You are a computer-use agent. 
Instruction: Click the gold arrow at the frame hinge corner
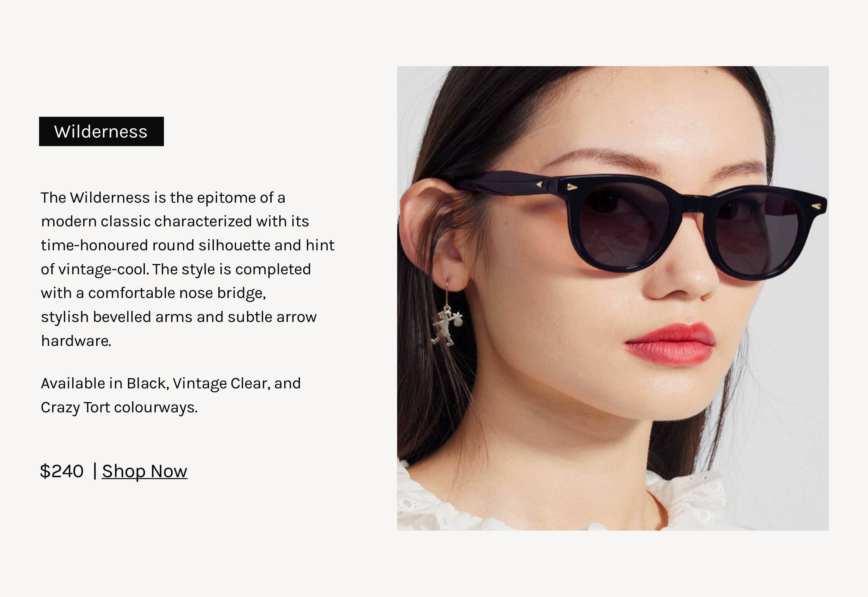coord(571,187)
